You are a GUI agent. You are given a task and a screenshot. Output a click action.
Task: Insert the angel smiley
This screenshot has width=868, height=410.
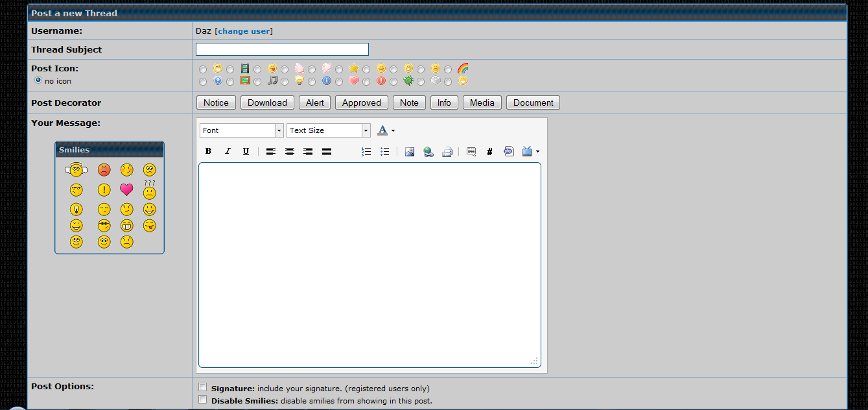point(76,170)
